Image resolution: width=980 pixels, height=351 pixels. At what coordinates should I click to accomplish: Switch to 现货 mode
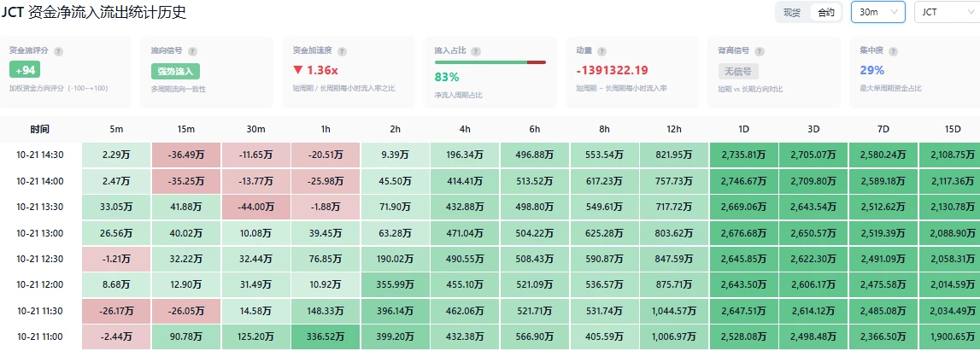(792, 13)
